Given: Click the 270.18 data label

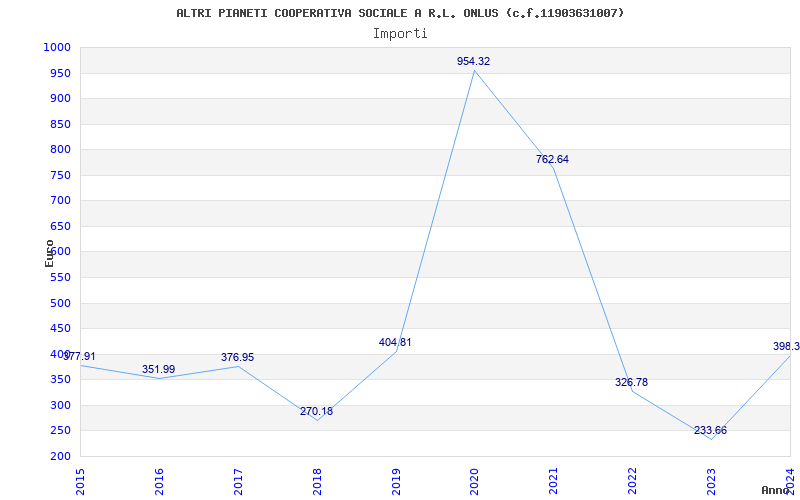Looking at the screenshot, I should pyautogui.click(x=316, y=411).
